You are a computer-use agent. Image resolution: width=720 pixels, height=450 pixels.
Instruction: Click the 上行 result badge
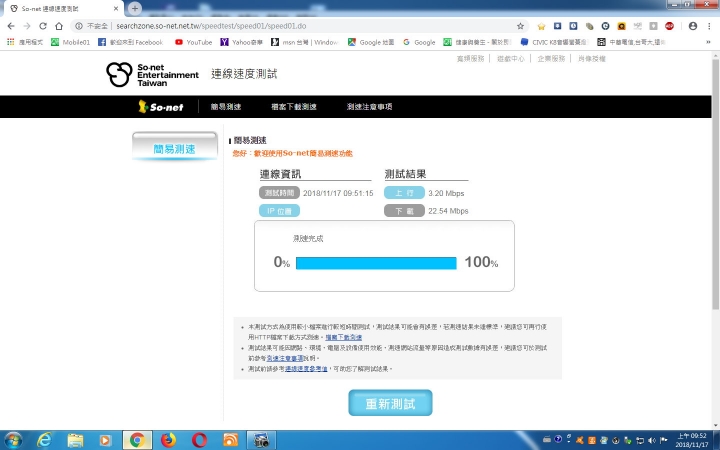[404, 193]
